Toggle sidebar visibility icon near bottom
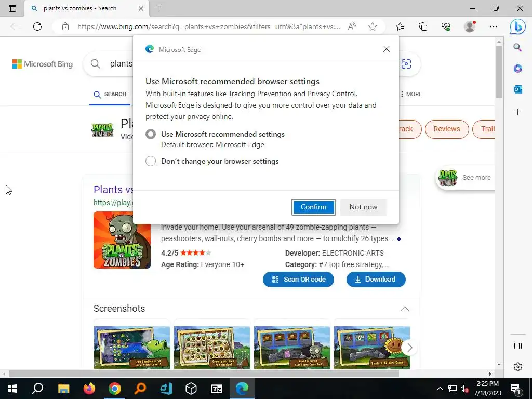Image resolution: width=532 pixels, height=399 pixels. [518, 346]
